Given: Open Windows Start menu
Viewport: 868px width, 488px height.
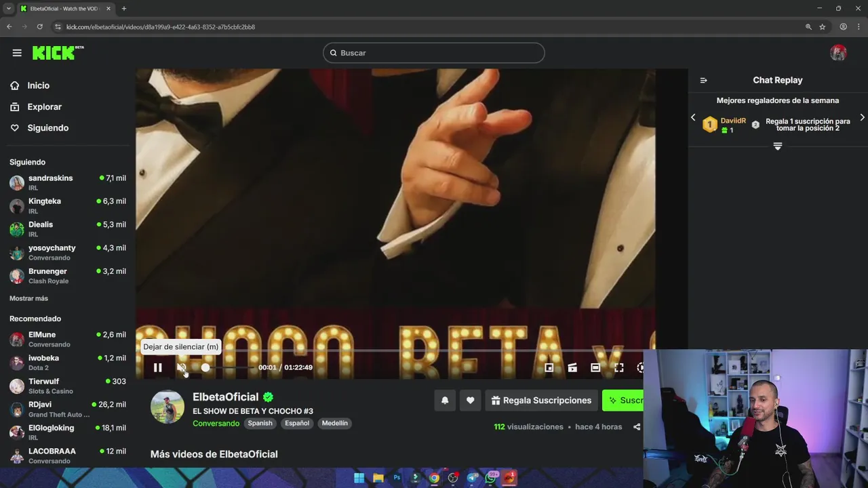Looking at the screenshot, I should pos(359,478).
